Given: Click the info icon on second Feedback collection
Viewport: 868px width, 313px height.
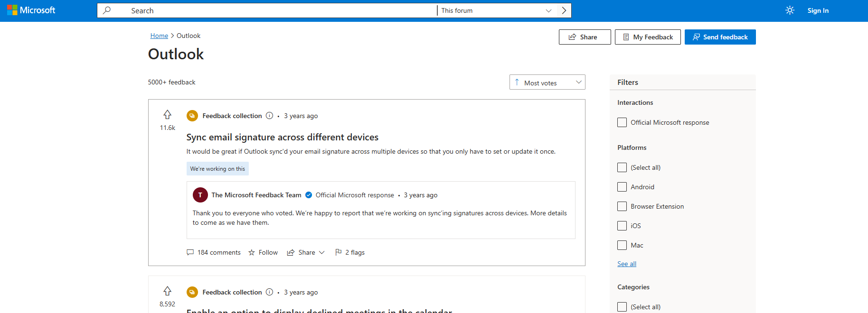Looking at the screenshot, I should (x=269, y=292).
